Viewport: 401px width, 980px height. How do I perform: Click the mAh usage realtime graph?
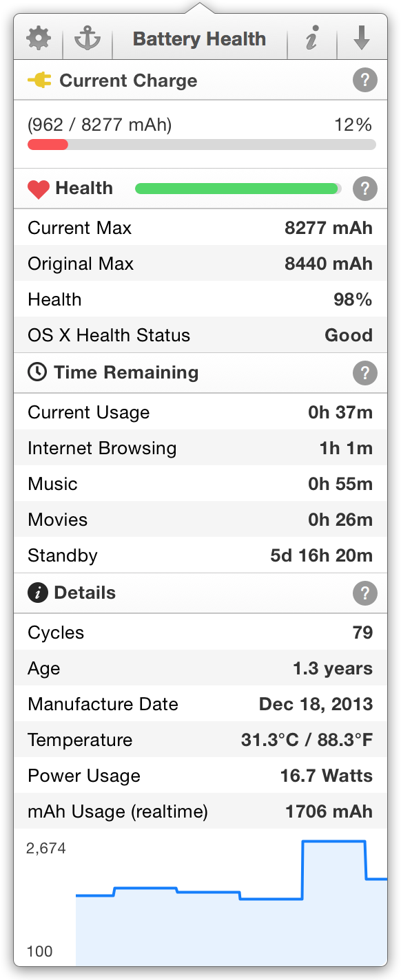click(200, 898)
